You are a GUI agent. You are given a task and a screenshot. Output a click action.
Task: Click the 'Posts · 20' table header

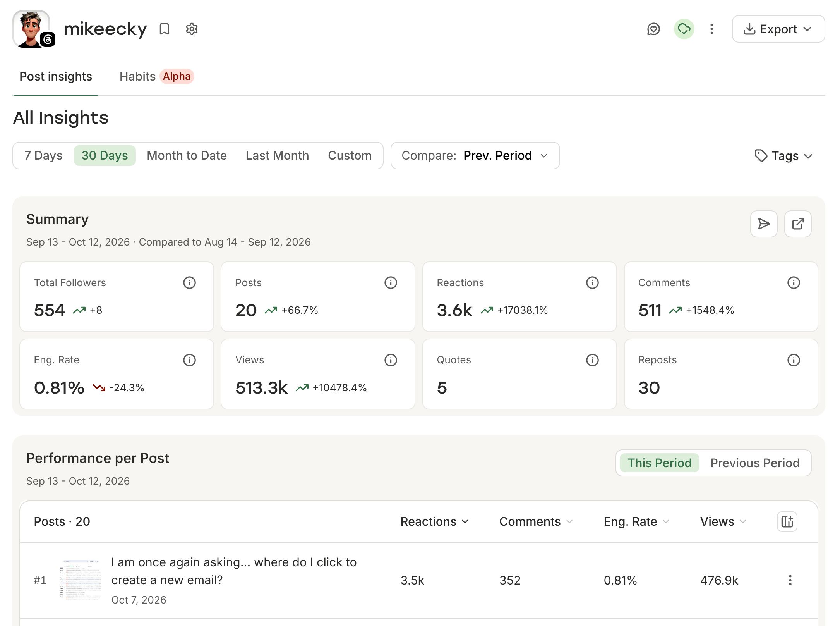click(x=62, y=521)
